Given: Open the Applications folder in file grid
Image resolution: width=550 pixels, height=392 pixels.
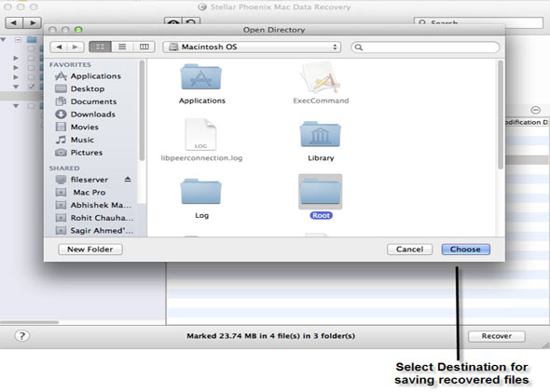Looking at the screenshot, I should tap(201, 77).
